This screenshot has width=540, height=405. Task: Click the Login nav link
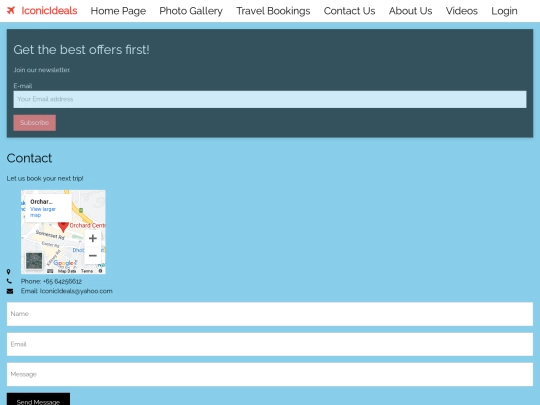[504, 11]
